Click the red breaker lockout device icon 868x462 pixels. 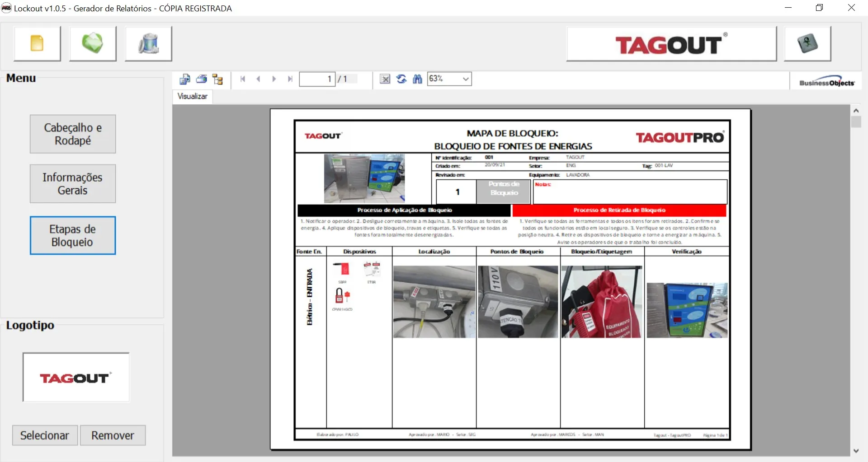pos(342,269)
